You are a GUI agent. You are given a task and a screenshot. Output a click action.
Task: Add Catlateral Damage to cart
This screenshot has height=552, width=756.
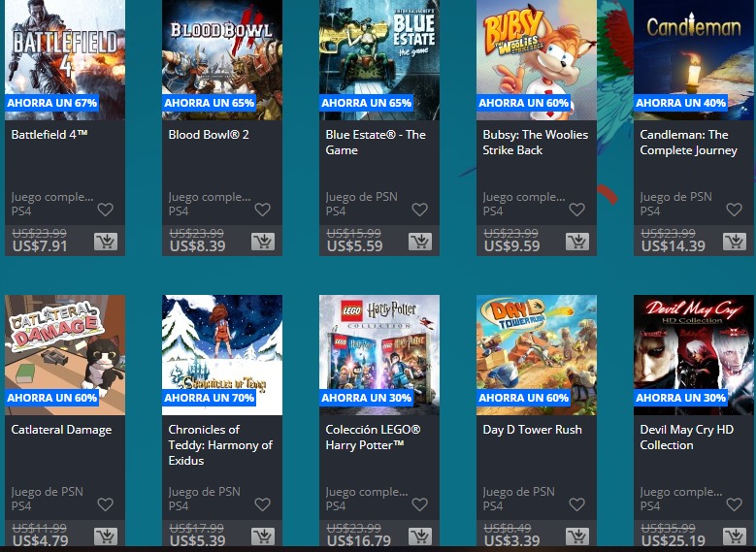coord(106,536)
